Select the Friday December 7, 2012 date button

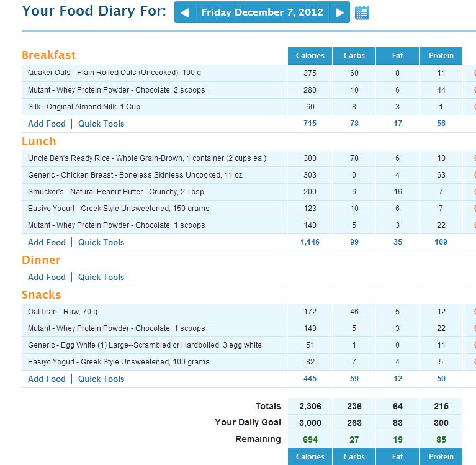point(262,12)
